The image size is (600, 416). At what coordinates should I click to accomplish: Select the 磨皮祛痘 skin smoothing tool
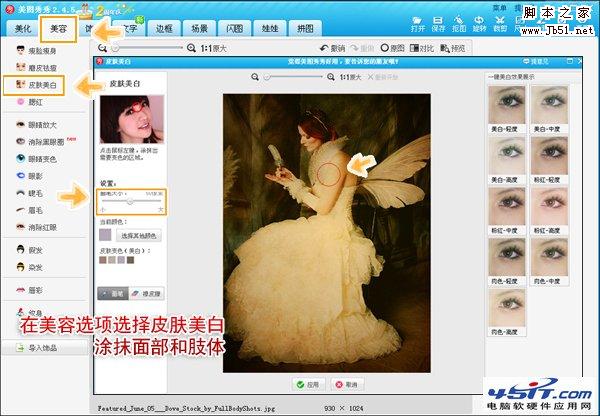coord(36,68)
